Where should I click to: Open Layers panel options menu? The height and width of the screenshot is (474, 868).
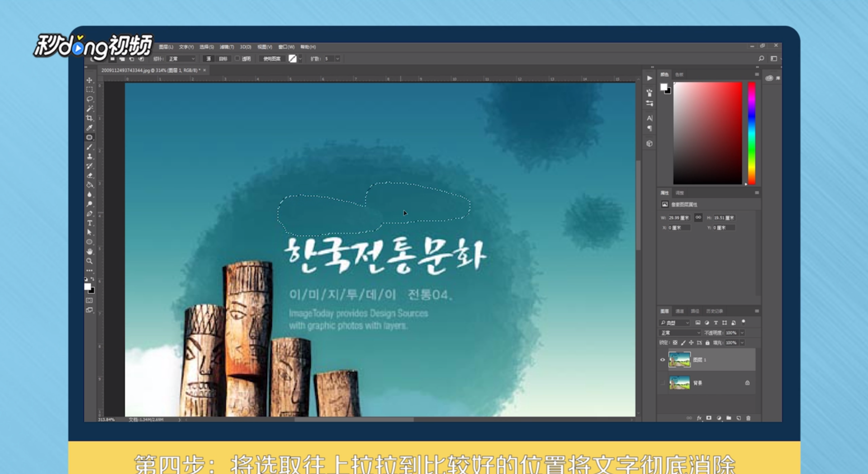point(757,311)
